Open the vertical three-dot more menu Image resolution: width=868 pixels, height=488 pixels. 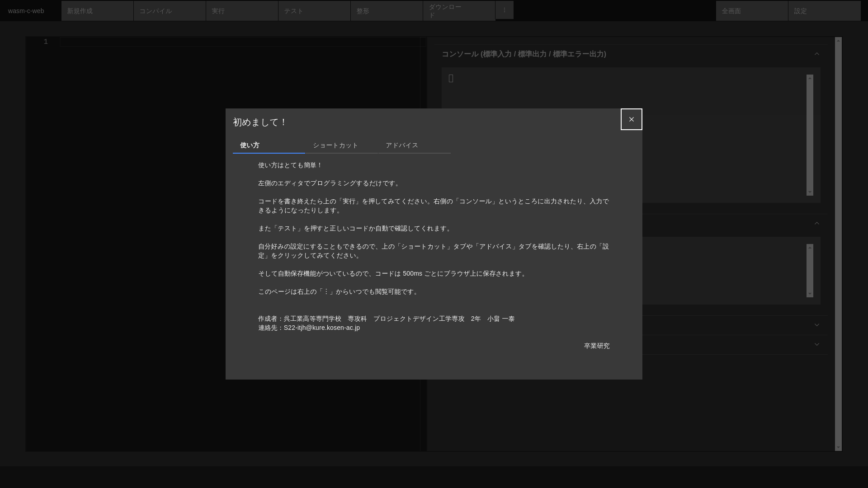pyautogui.click(x=504, y=10)
